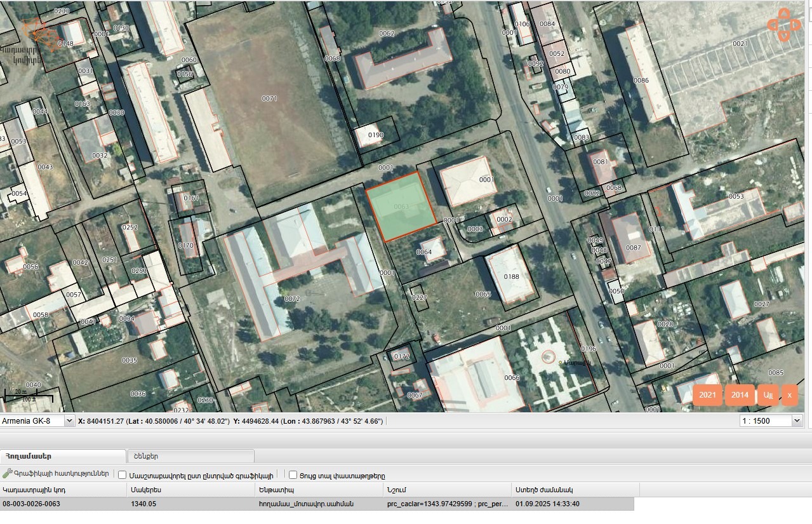
Task: Select the highlighted green parcel 0063
Action: point(401,206)
